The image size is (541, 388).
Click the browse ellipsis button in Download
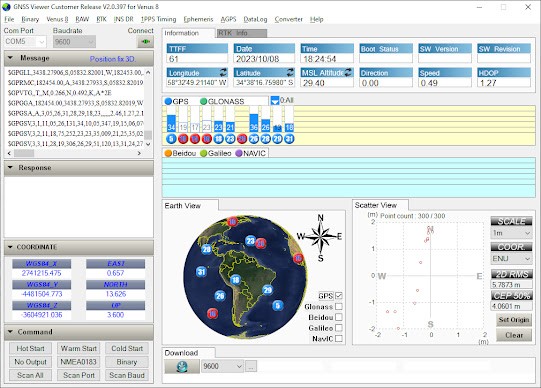[251, 366]
